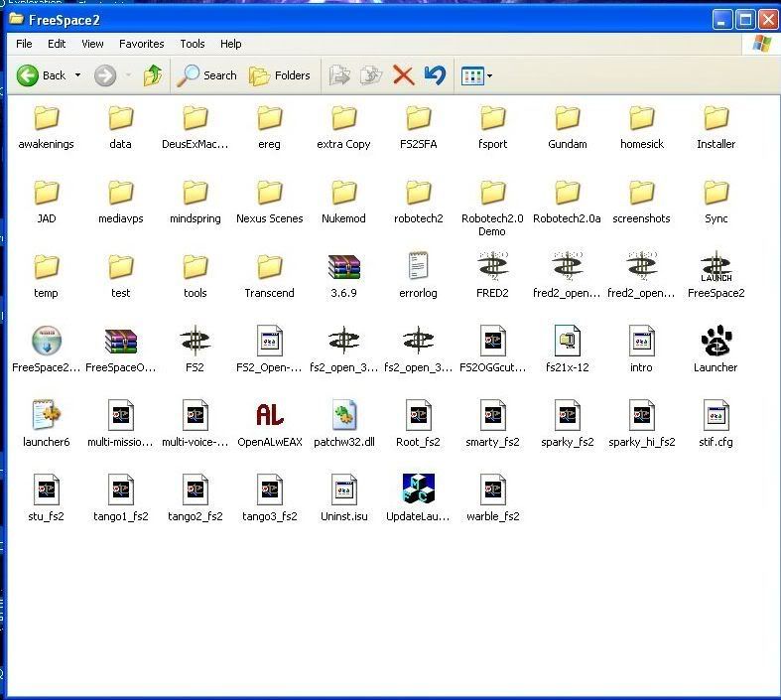781x700 pixels.
Task: Select the launcher6 file icon
Action: 47,425
